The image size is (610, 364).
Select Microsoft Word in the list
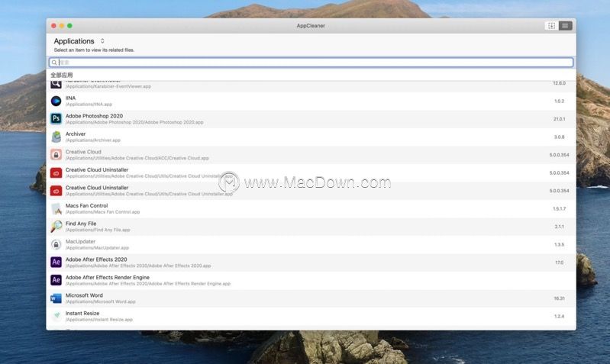pyautogui.click(x=84, y=295)
